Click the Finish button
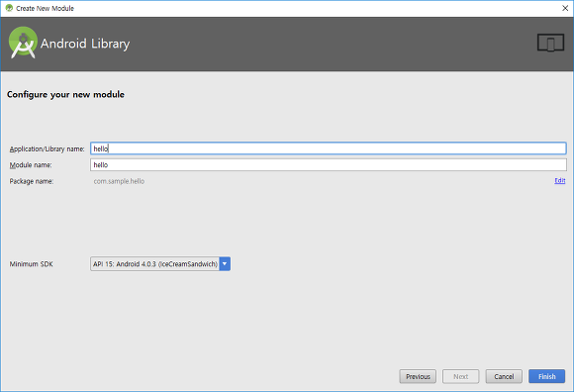Screen dimensions: 574x392 [547, 376]
